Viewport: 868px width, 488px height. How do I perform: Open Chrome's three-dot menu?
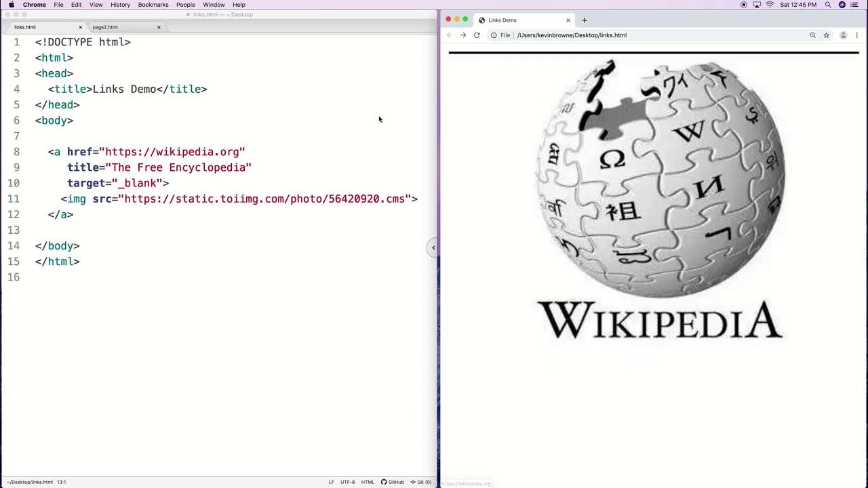(x=856, y=35)
